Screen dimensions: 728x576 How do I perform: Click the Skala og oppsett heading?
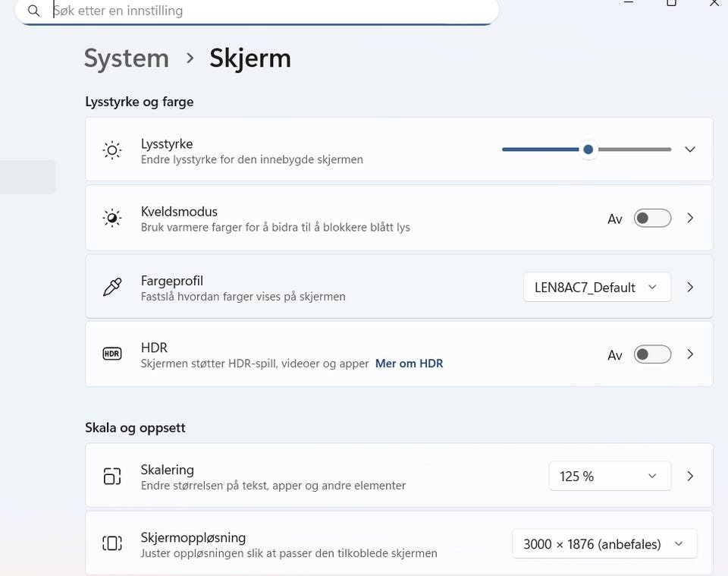(135, 427)
